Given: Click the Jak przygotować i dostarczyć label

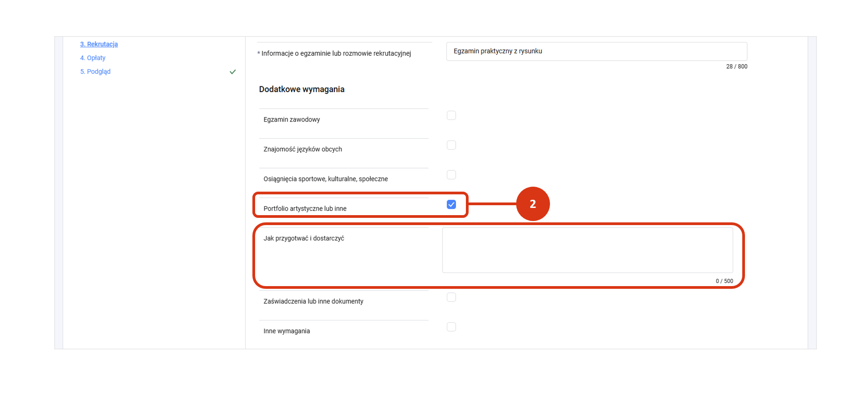Looking at the screenshot, I should tap(304, 239).
